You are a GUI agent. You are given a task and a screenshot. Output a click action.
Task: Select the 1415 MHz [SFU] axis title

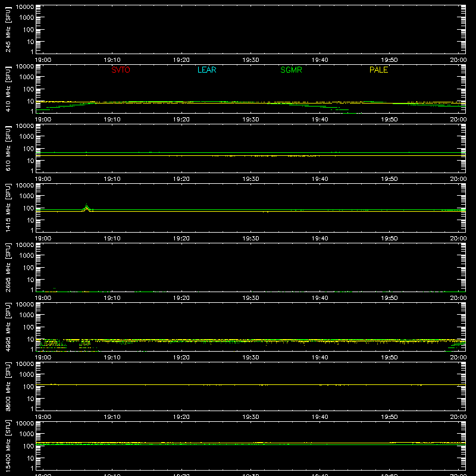tap(8, 208)
